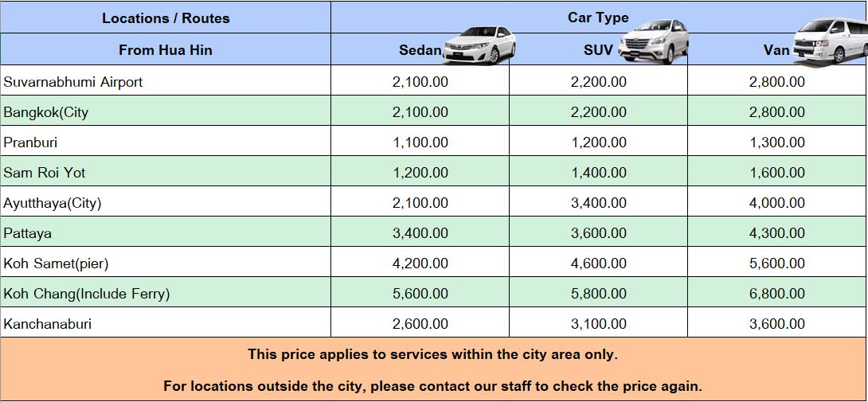Image resolution: width=868 pixels, height=402 pixels.
Task: Select the From Hua Hin header cell
Action: pos(166,49)
